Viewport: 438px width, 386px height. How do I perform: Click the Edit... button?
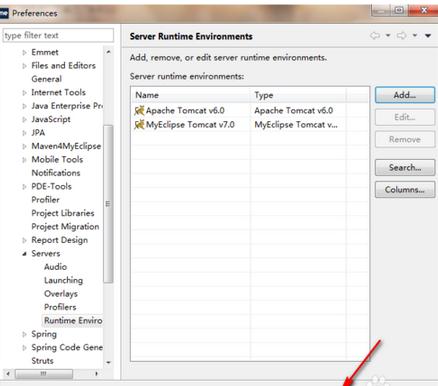click(x=405, y=117)
